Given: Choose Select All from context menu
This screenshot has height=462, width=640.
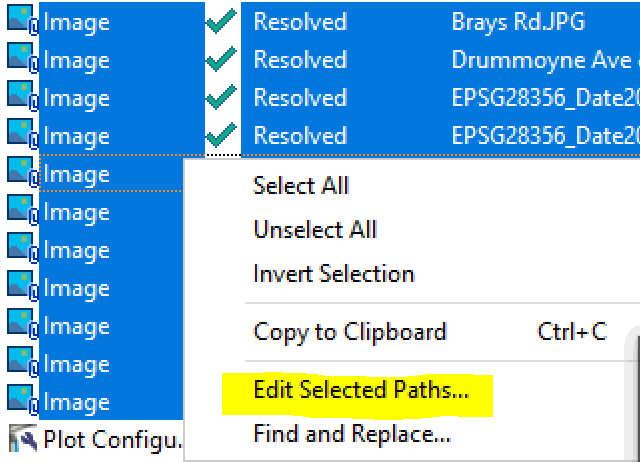Looking at the screenshot, I should (x=301, y=185).
